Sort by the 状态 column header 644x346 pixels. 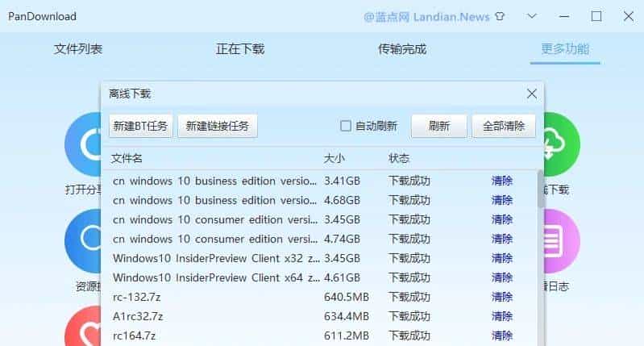[399, 158]
